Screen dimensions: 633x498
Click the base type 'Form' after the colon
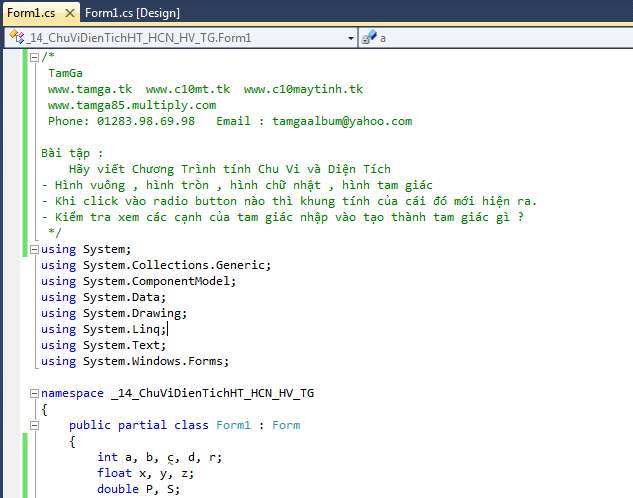pos(286,425)
